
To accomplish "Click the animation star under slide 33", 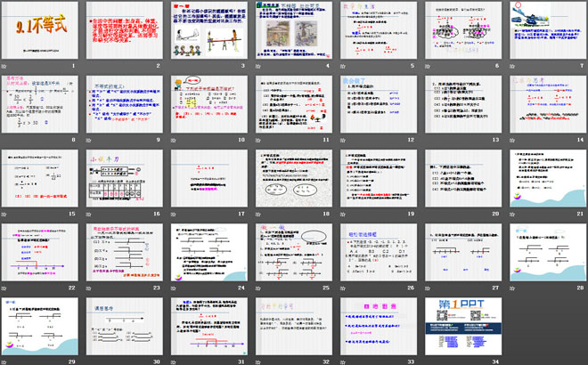I will 343,362.
